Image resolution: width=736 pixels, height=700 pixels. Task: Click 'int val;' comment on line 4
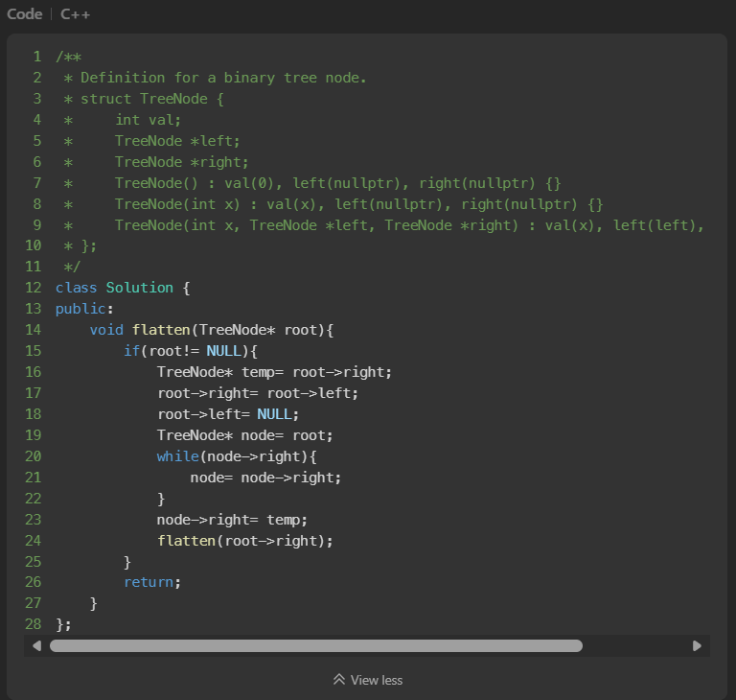(x=148, y=120)
